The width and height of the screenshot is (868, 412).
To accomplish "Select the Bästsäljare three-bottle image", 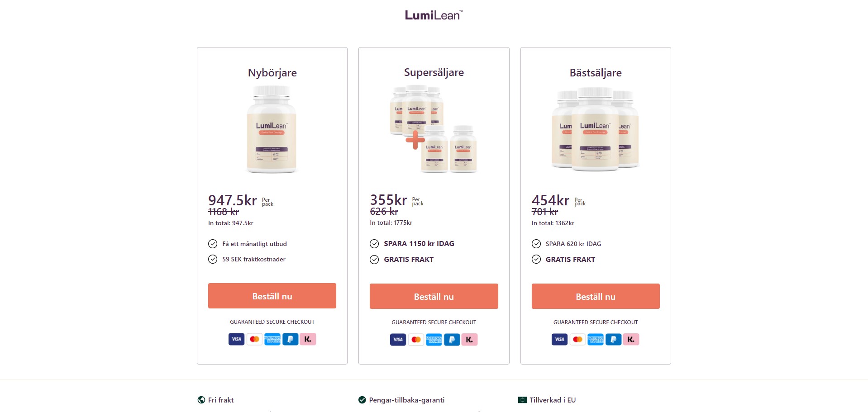I will click(x=595, y=130).
